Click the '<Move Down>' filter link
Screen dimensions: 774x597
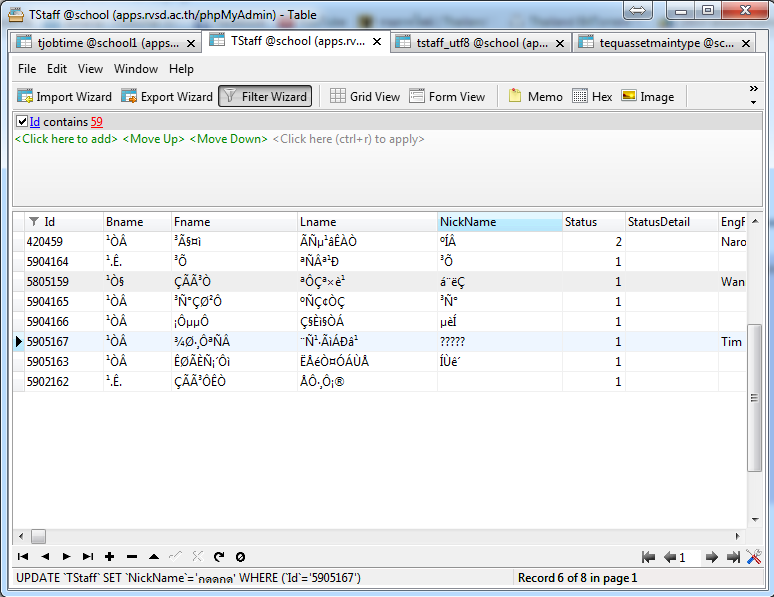pos(228,139)
